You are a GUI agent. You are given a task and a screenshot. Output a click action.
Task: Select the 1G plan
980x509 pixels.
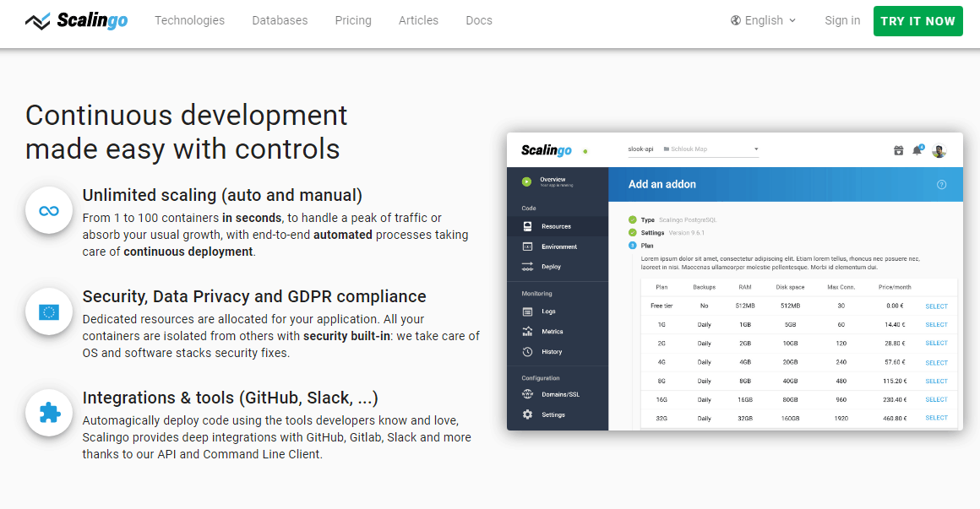936,325
